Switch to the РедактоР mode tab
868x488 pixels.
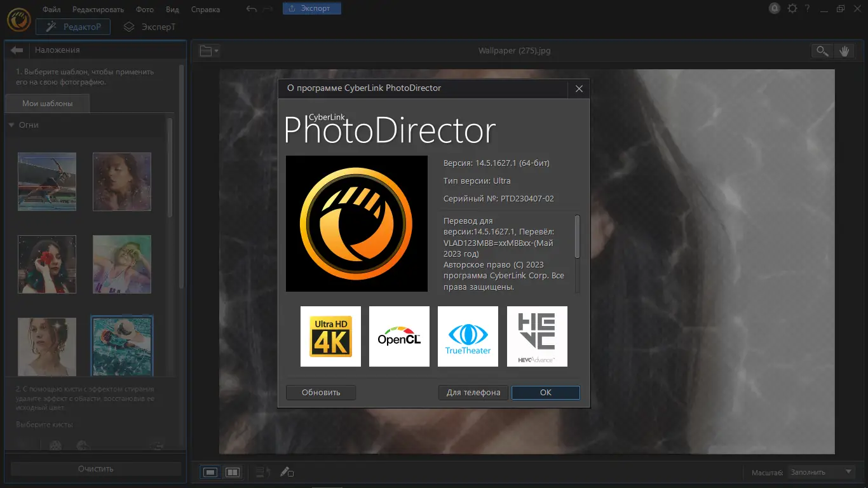click(73, 27)
